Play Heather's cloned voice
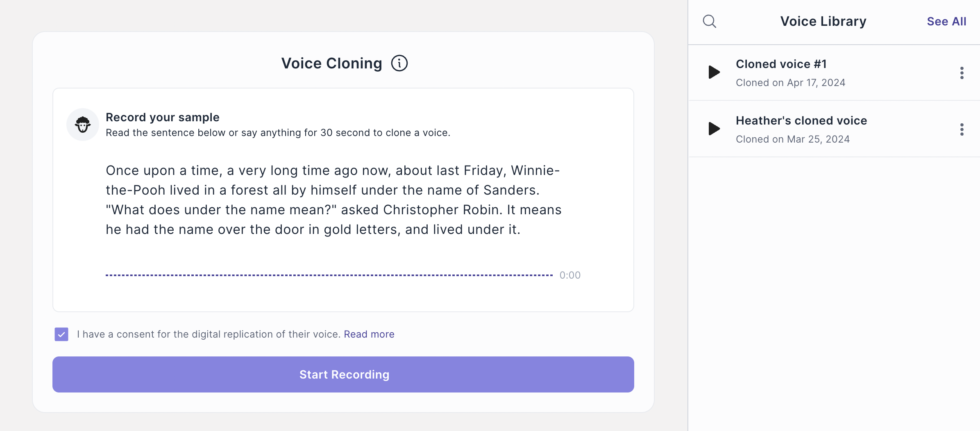The width and height of the screenshot is (980, 431). coord(714,129)
